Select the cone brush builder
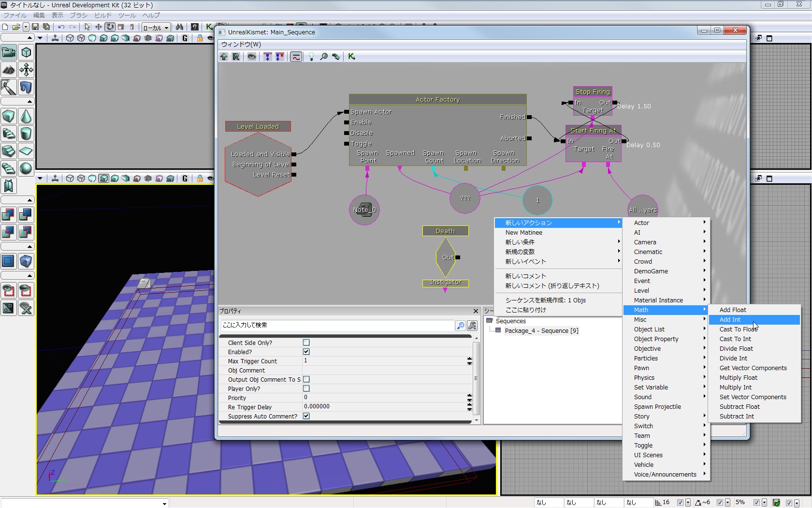The width and height of the screenshot is (812, 508). click(26, 116)
